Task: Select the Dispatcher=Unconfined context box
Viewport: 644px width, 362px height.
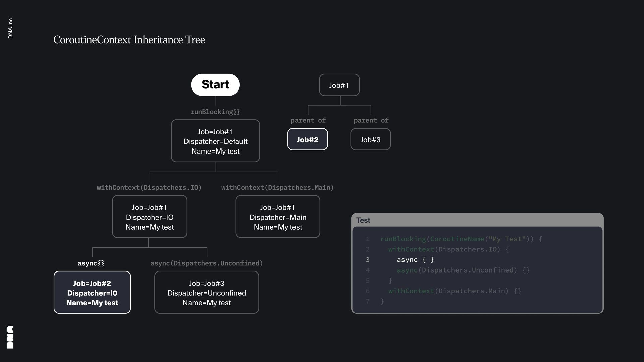Action: pyautogui.click(x=207, y=293)
